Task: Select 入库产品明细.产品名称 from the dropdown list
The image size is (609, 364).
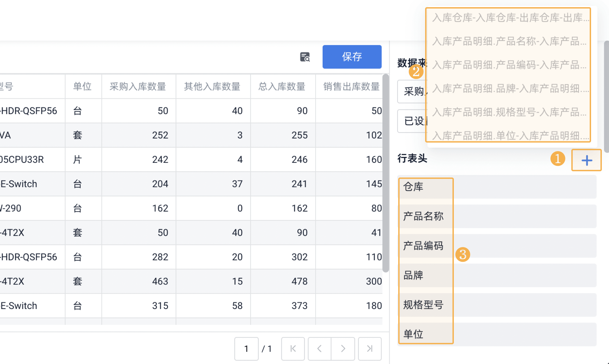Action: coord(508,41)
